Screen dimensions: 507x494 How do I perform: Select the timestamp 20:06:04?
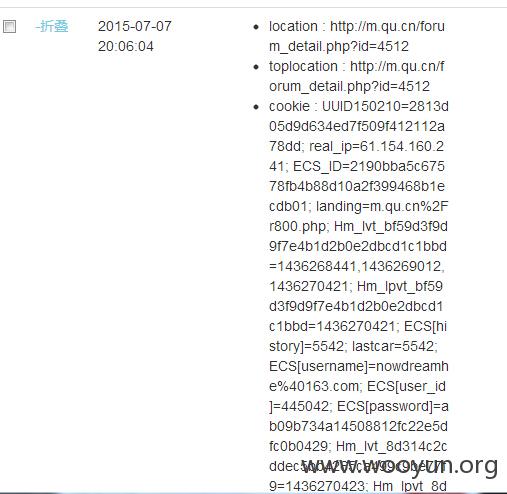[126, 46]
